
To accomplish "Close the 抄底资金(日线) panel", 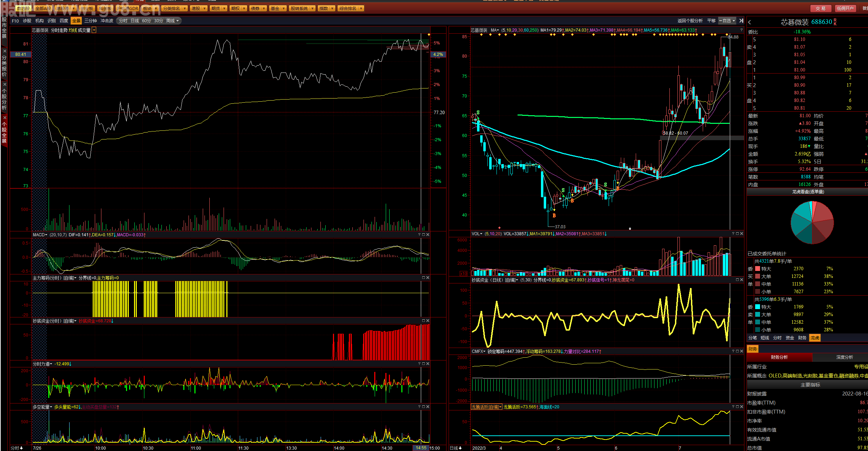I will [742, 280].
